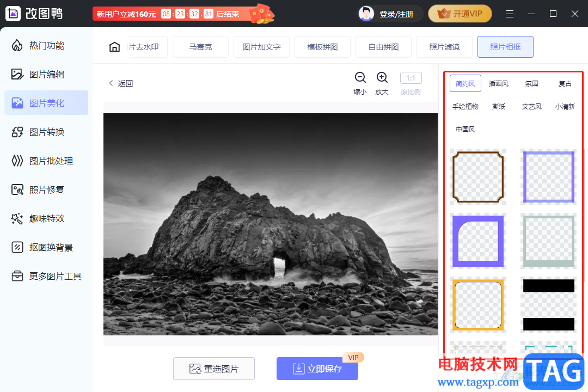Click the 1:1 original ratio button
This screenshot has height=392, width=588.
coord(411,78)
